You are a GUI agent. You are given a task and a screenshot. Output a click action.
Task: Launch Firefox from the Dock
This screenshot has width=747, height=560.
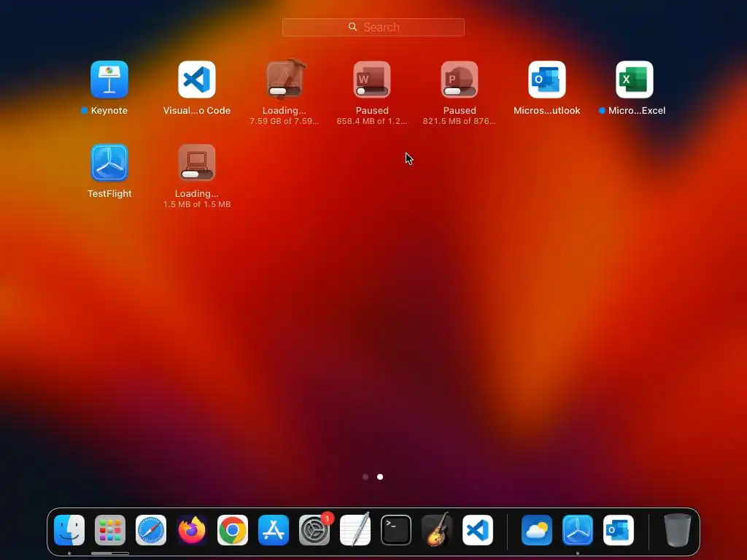(192, 530)
